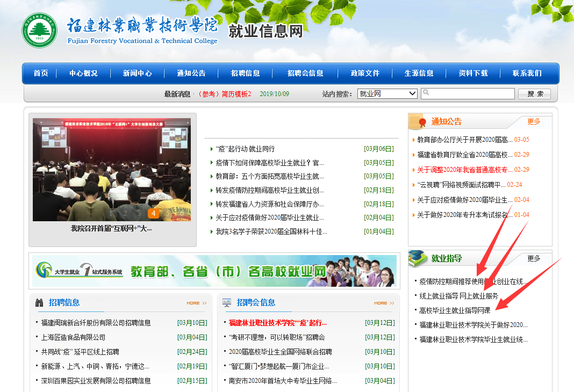This screenshot has width=574, height=392.
Task: Click the college logo emblem
Action: pyautogui.click(x=39, y=31)
